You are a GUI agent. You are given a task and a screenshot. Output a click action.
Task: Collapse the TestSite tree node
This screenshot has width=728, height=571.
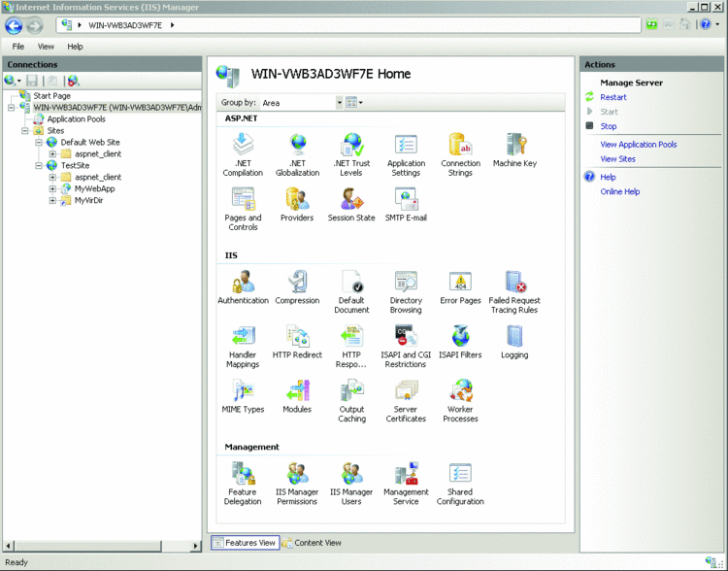point(39,166)
